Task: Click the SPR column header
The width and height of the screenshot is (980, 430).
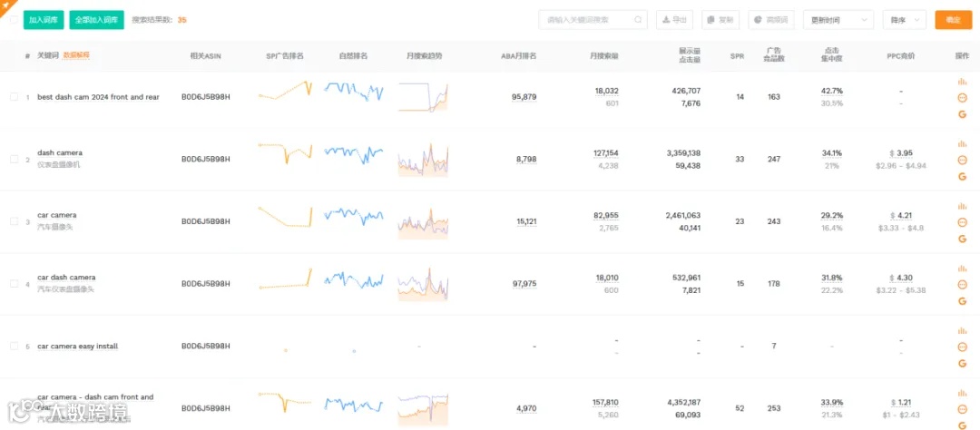Action: pos(737,55)
